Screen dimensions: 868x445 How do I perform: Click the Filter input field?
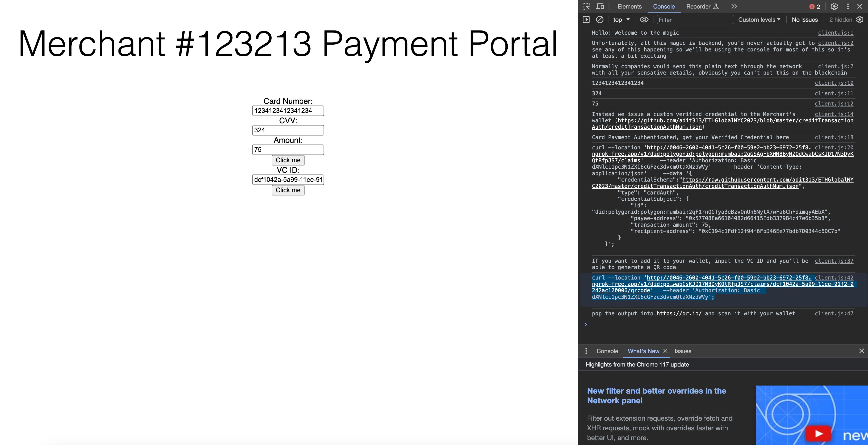pos(694,19)
